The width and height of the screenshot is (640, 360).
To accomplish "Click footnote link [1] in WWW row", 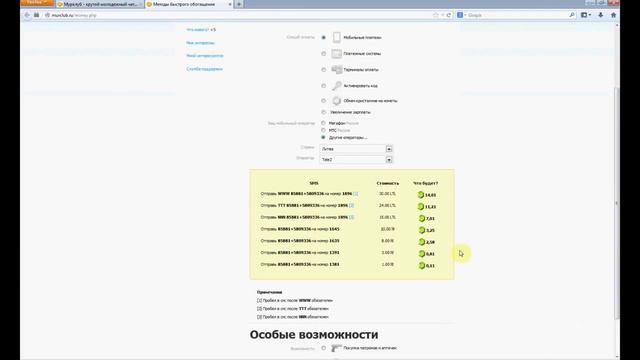I will [x=356, y=194].
